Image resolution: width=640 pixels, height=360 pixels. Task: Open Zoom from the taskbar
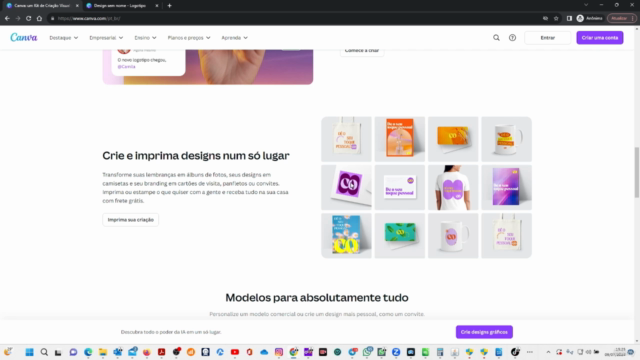coord(396,352)
